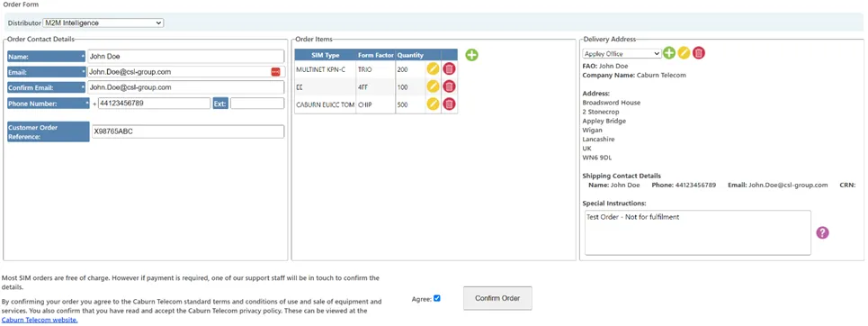Click the Customer Order Reference field

pos(188,131)
